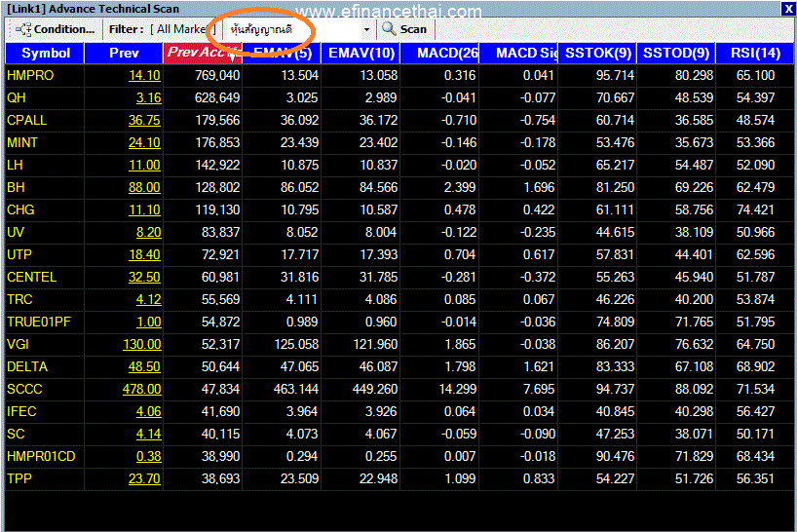This screenshot has height=532, width=797.
Task: Open the 11.00 price link for LH
Action: click(x=144, y=165)
